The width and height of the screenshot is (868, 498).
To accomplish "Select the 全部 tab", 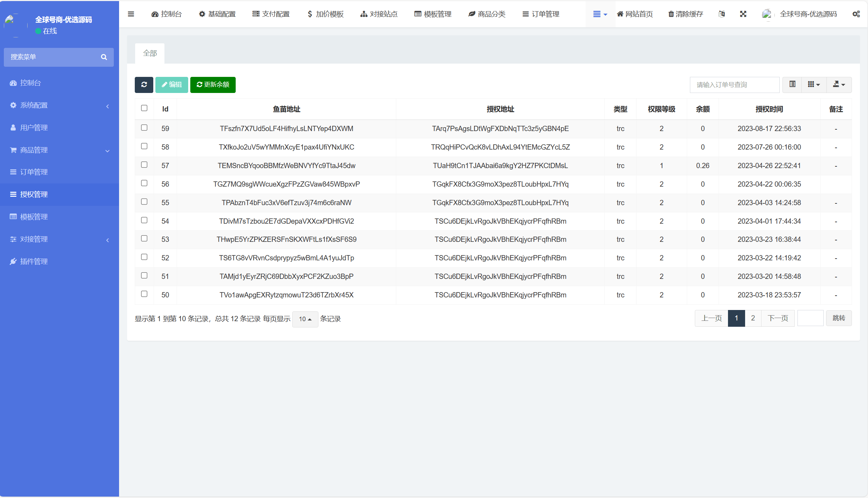I will 150,53.
